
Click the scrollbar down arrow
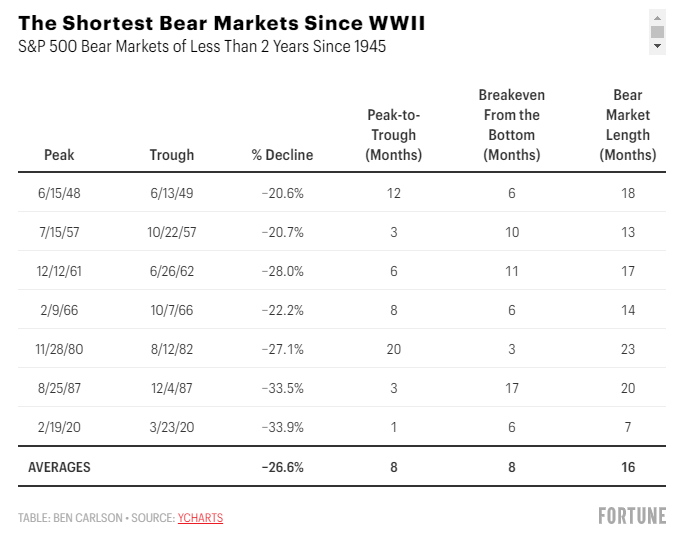(x=657, y=46)
